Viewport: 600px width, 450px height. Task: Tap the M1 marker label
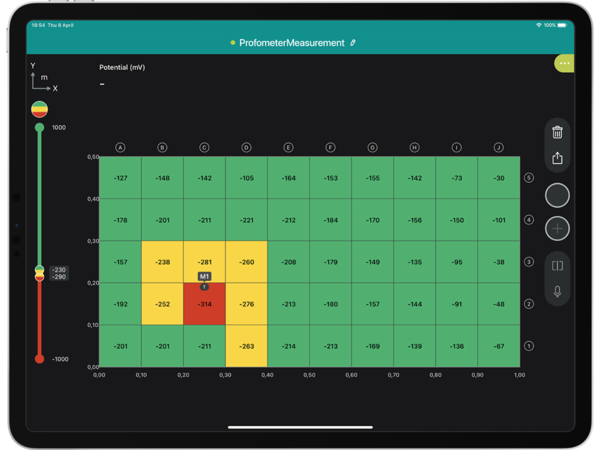(x=204, y=276)
